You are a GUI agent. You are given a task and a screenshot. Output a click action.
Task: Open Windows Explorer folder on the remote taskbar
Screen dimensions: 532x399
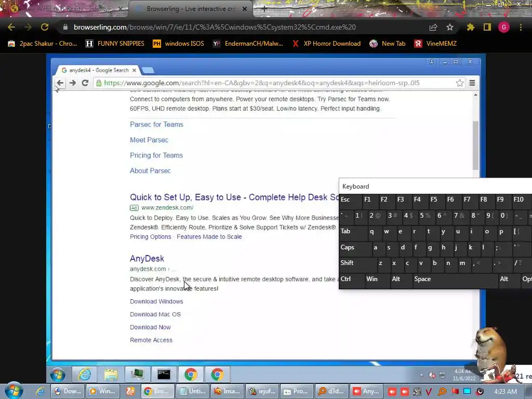click(x=111, y=375)
